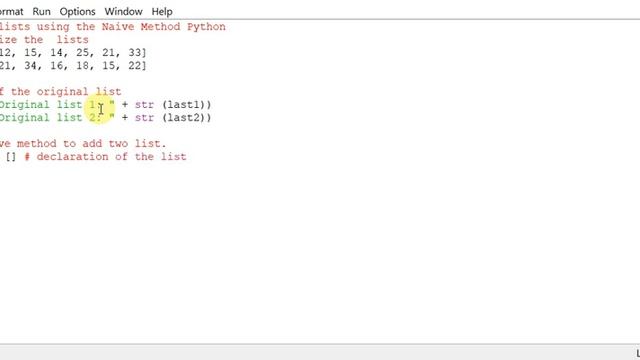Screen dimensions: 640x360
Task: Click the number 22 in second list
Action: [135, 66]
